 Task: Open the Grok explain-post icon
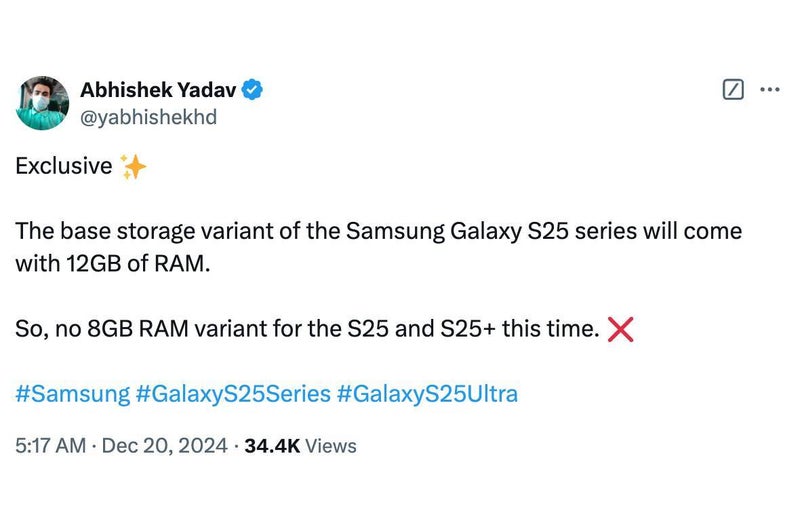733,90
